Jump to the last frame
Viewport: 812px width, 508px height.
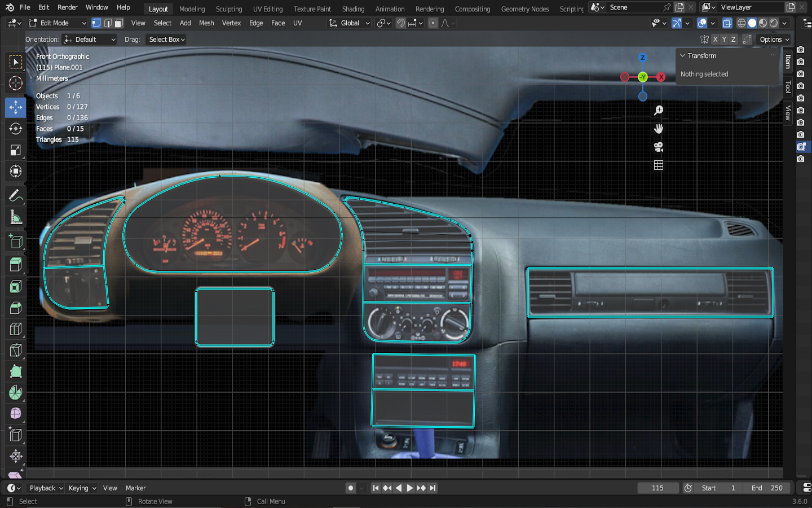[x=433, y=488]
